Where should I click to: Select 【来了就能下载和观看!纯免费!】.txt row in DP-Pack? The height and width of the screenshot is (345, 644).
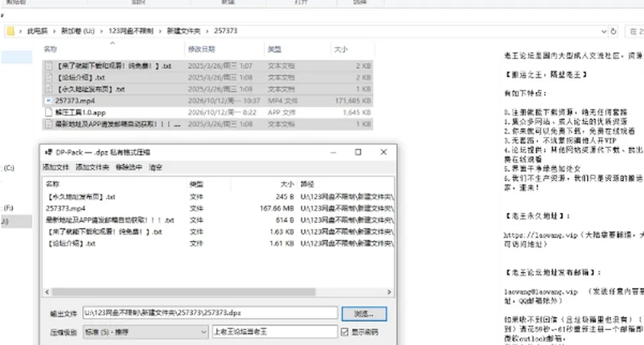(218, 232)
